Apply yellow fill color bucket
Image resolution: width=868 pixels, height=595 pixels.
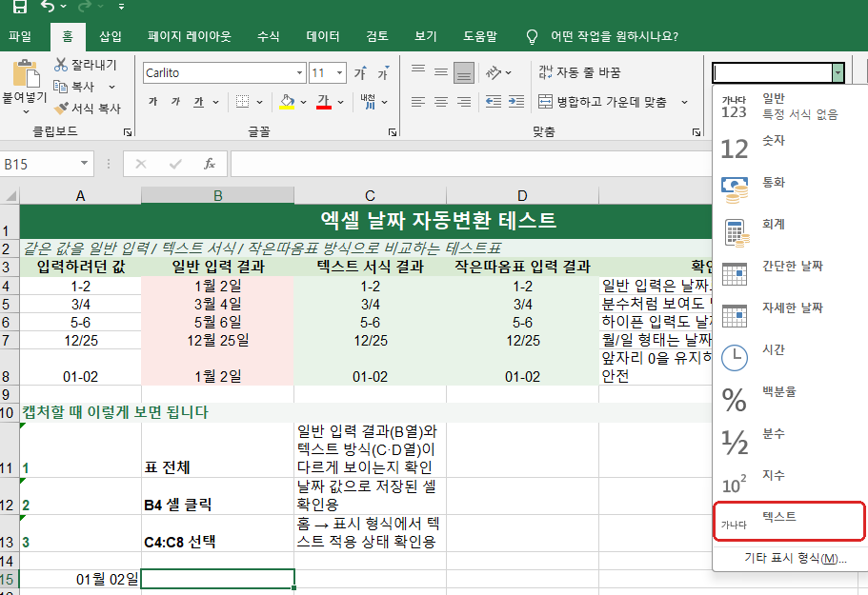(x=287, y=102)
